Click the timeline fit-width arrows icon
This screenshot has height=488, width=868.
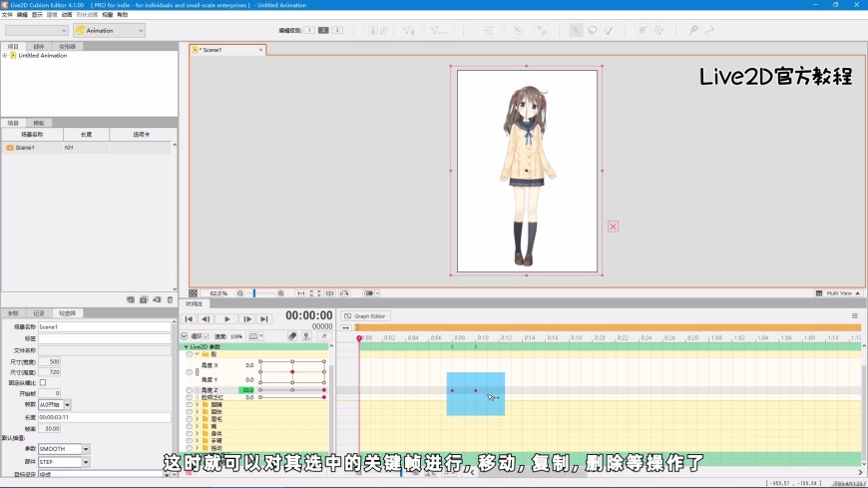pos(346,328)
